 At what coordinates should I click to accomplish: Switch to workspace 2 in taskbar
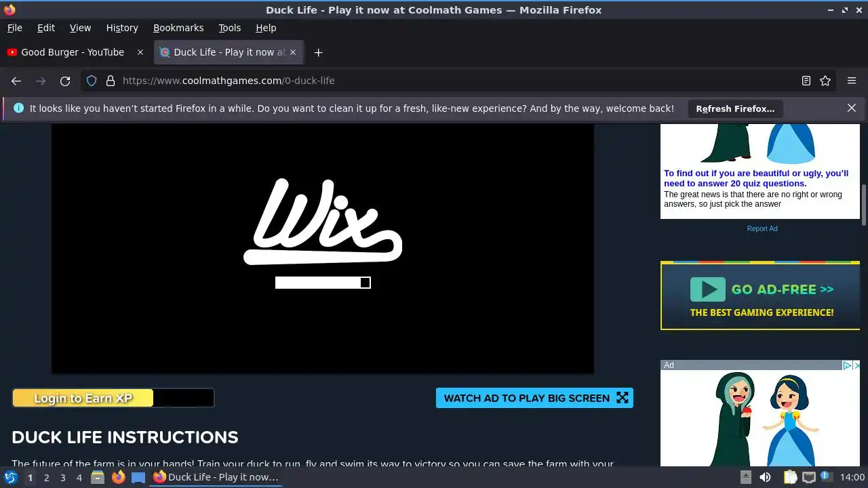(x=46, y=477)
